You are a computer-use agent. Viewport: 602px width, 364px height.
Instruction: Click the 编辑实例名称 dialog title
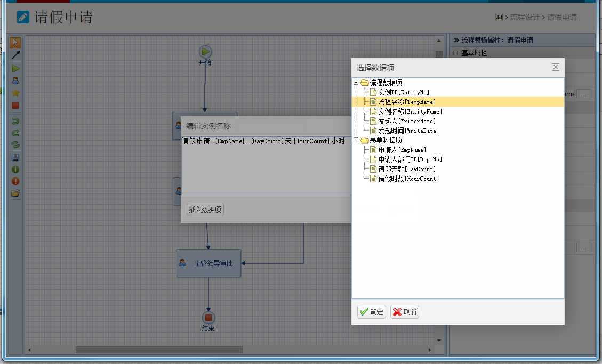(x=208, y=126)
